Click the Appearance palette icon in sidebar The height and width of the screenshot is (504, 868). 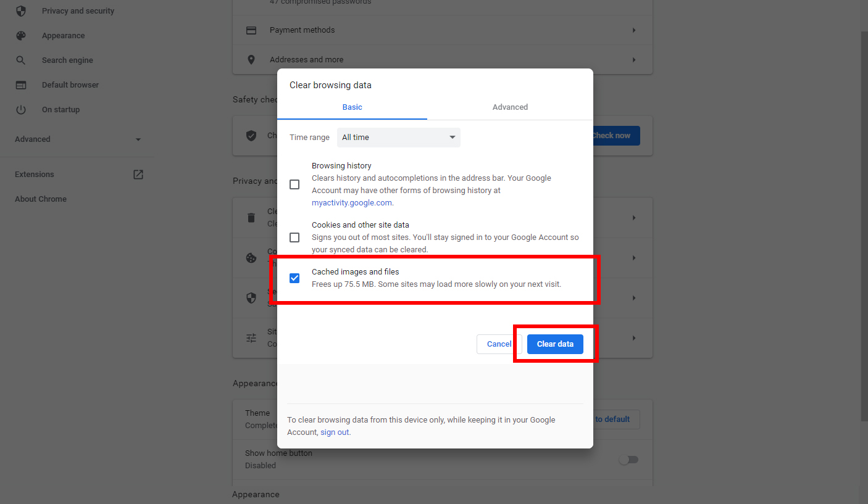pyautogui.click(x=21, y=36)
